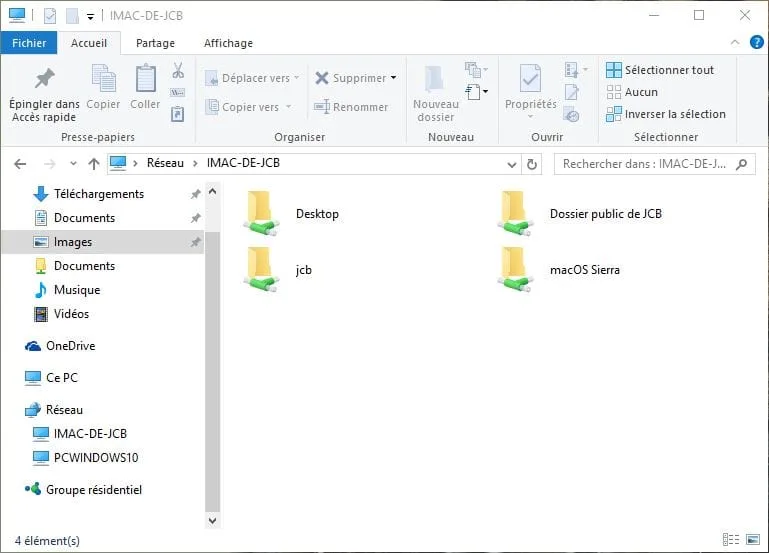Click the Coller clipboard icon
The width and height of the screenshot is (769, 553).
(x=145, y=78)
